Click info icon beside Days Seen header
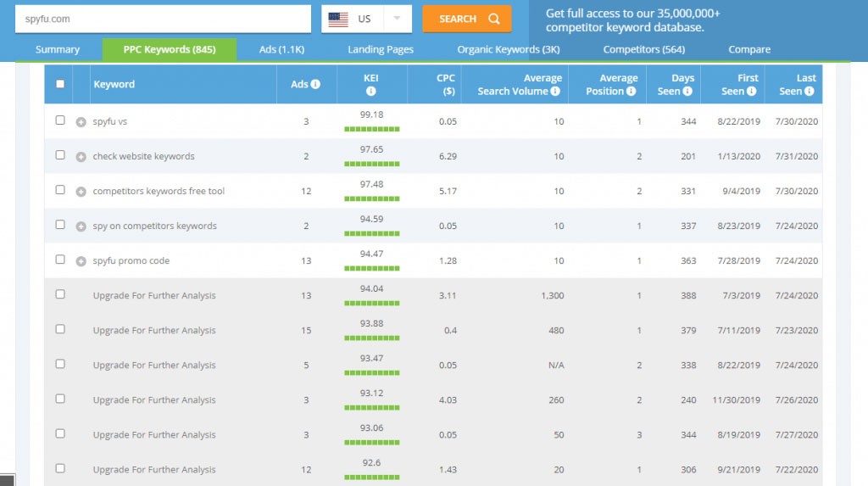The width and height of the screenshot is (868, 486). pyautogui.click(x=687, y=92)
